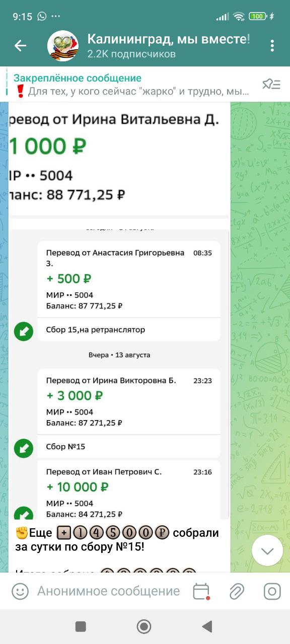Focus the 'Анонимное сообщение' input field

point(109,591)
